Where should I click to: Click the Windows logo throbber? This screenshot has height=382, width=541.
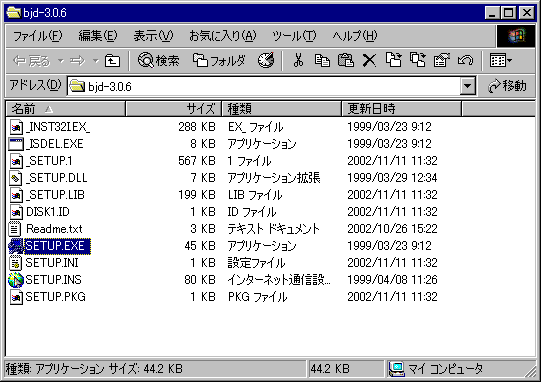[x=516, y=36]
